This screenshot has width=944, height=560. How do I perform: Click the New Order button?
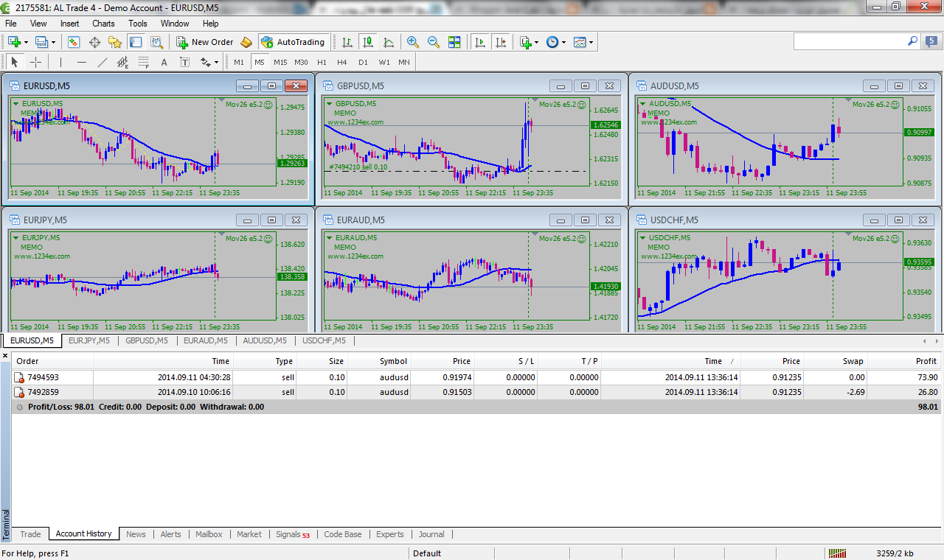click(x=205, y=42)
